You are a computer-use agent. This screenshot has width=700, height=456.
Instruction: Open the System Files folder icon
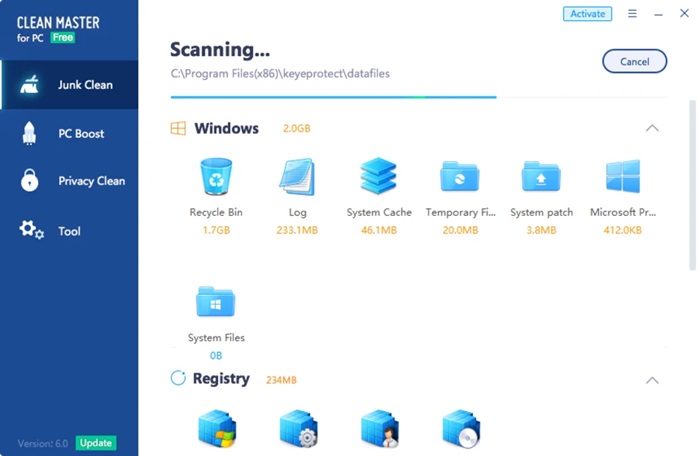coord(215,301)
